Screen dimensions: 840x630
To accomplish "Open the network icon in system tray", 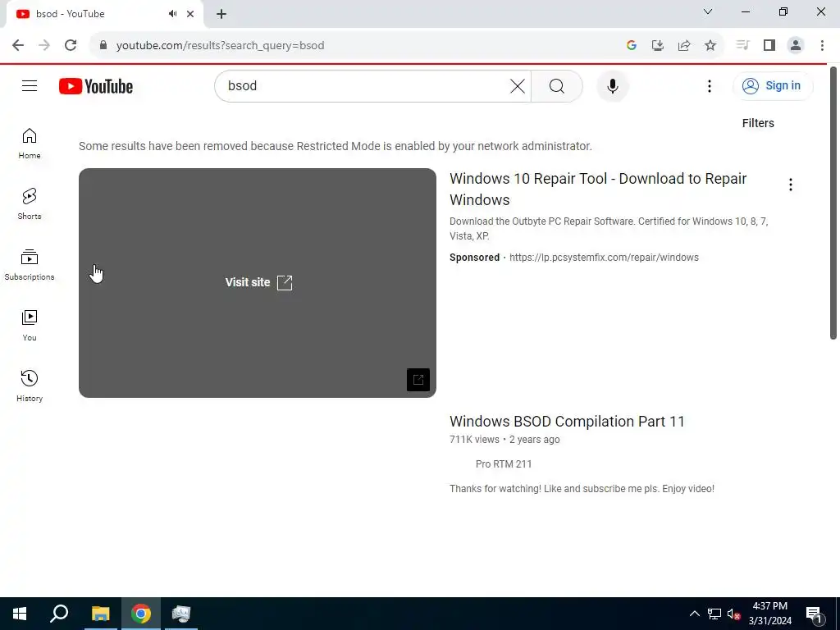I will 714,614.
